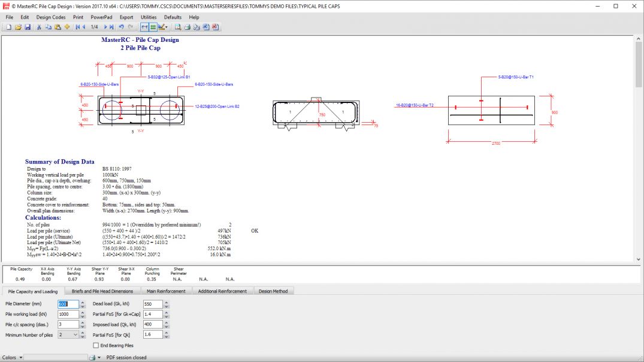Paste using the clipboard toolbar icon
This screenshot has width=644, height=362.
pyautogui.click(x=58, y=27)
